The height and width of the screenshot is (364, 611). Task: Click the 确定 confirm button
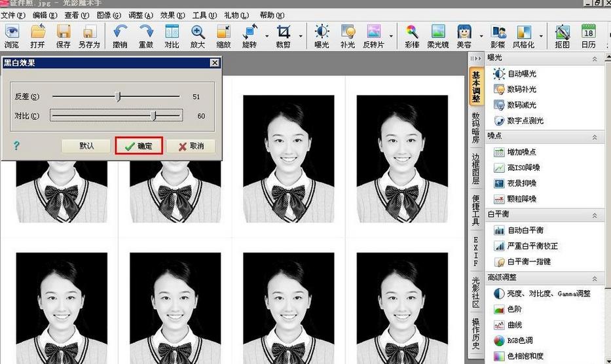139,146
